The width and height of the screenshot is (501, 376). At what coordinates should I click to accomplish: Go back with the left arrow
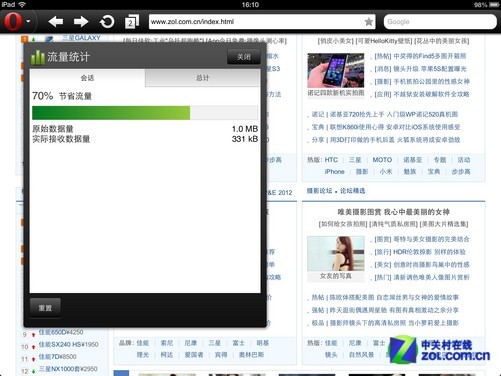point(56,22)
